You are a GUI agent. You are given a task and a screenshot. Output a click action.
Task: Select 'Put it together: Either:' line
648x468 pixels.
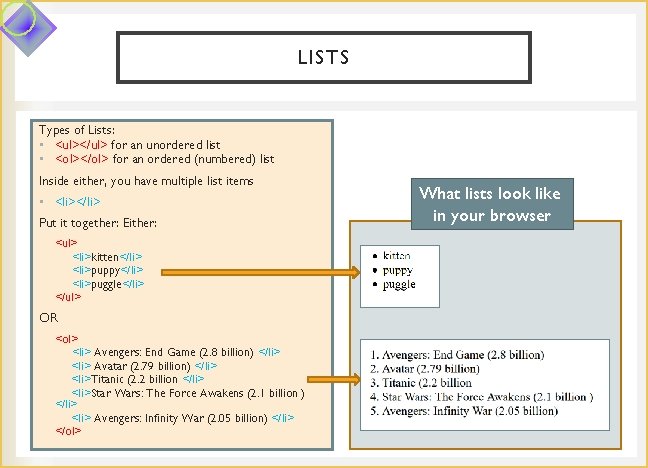[98, 223]
